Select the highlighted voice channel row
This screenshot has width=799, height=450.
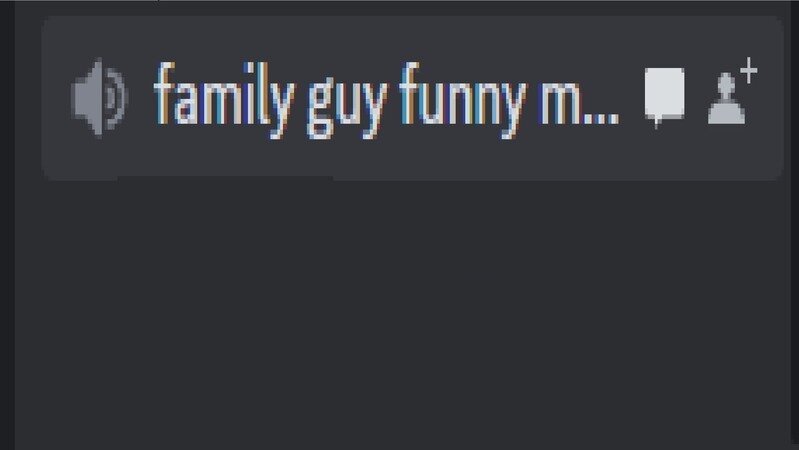[412, 98]
